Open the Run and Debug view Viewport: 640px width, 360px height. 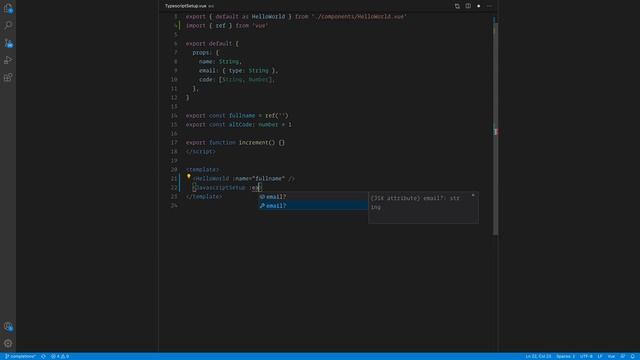8,60
